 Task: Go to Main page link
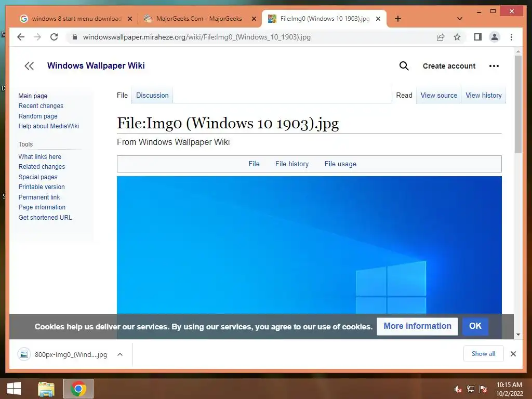(x=33, y=96)
